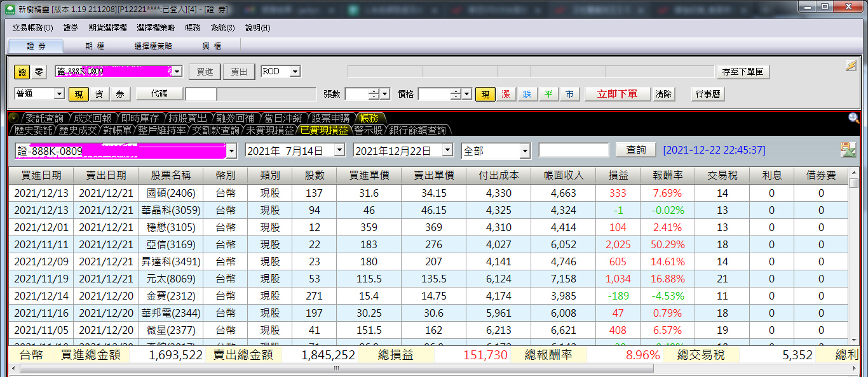Switch to the 期權 main tab
The image size is (868, 377).
pos(95,46)
